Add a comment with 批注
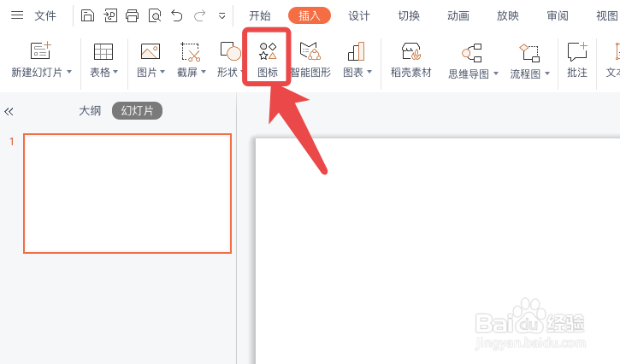This screenshot has height=364, width=620. click(x=577, y=59)
